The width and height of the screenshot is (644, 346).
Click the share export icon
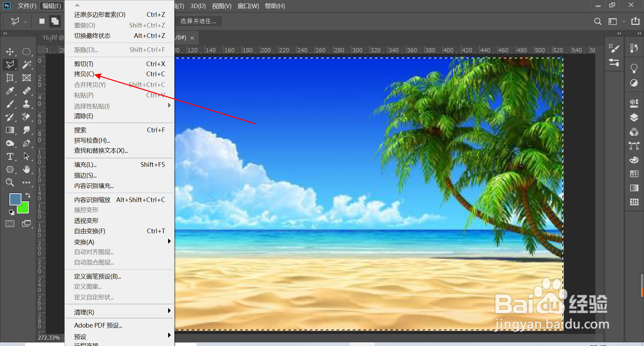tap(635, 21)
